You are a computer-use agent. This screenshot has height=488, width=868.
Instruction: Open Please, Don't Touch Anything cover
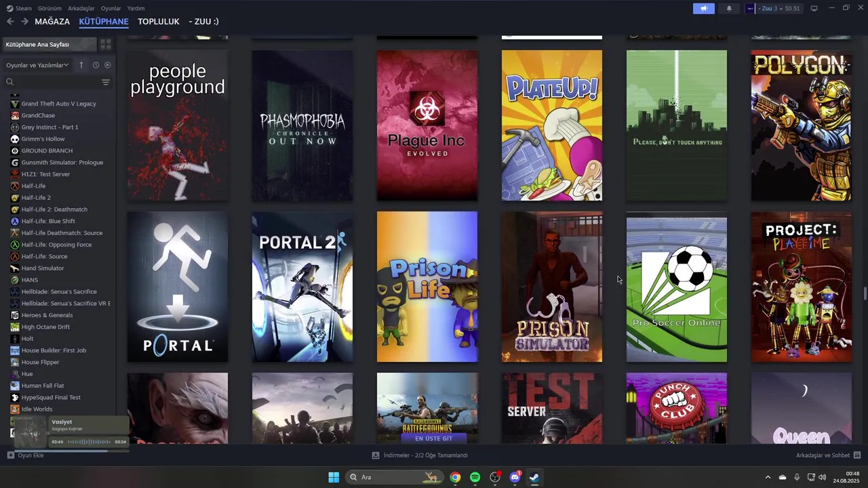(677, 125)
